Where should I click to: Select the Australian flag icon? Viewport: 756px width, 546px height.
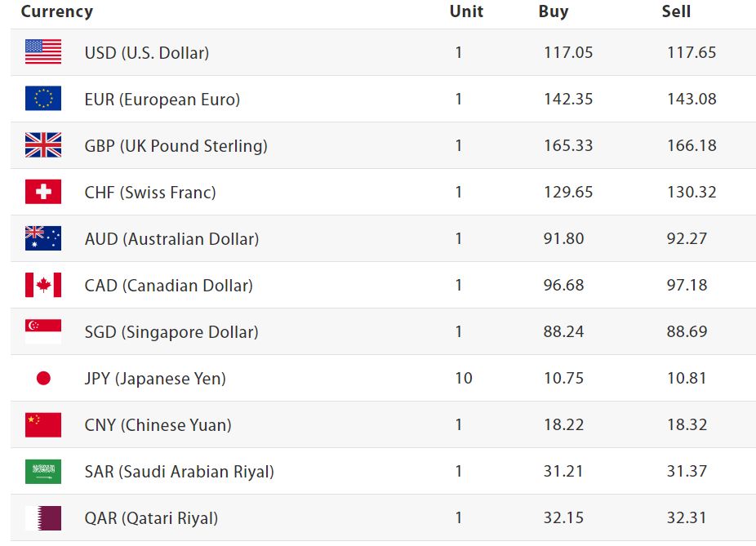click(x=43, y=238)
